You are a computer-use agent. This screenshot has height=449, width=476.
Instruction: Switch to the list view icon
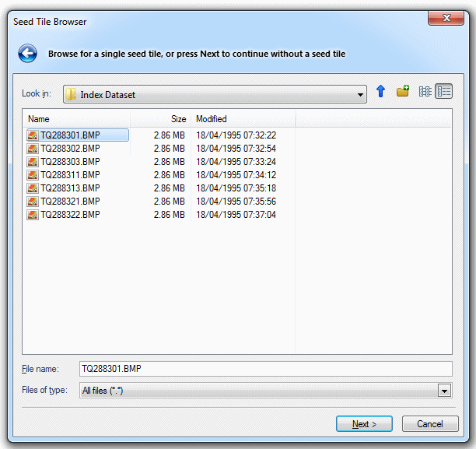[425, 91]
